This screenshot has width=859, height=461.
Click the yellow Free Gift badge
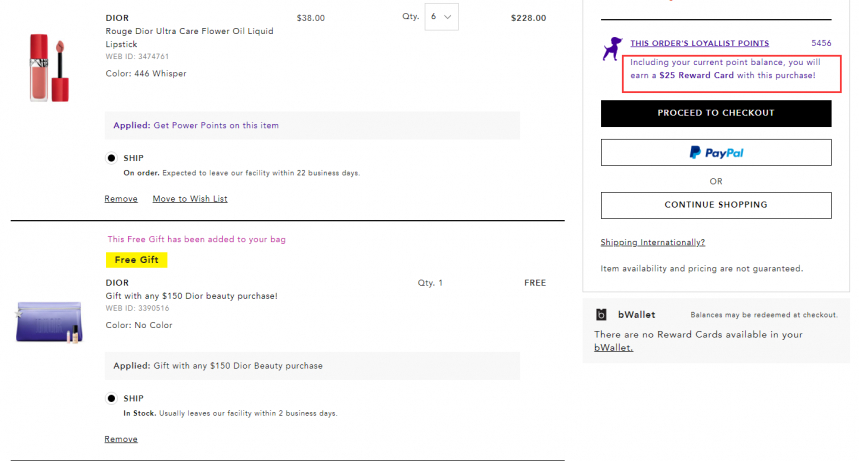point(136,260)
